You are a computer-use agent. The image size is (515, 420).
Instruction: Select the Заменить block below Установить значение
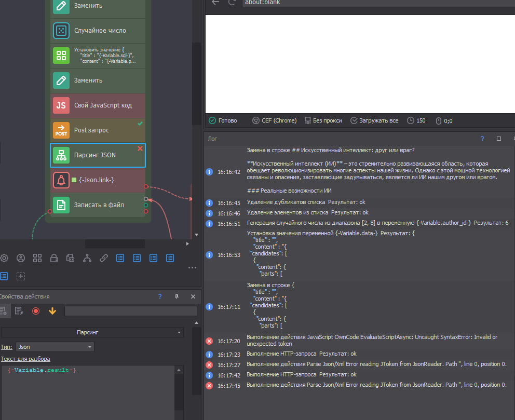[98, 80]
